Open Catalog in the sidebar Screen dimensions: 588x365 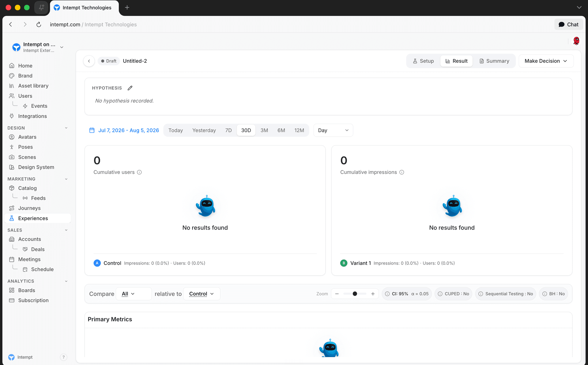pos(38,188)
